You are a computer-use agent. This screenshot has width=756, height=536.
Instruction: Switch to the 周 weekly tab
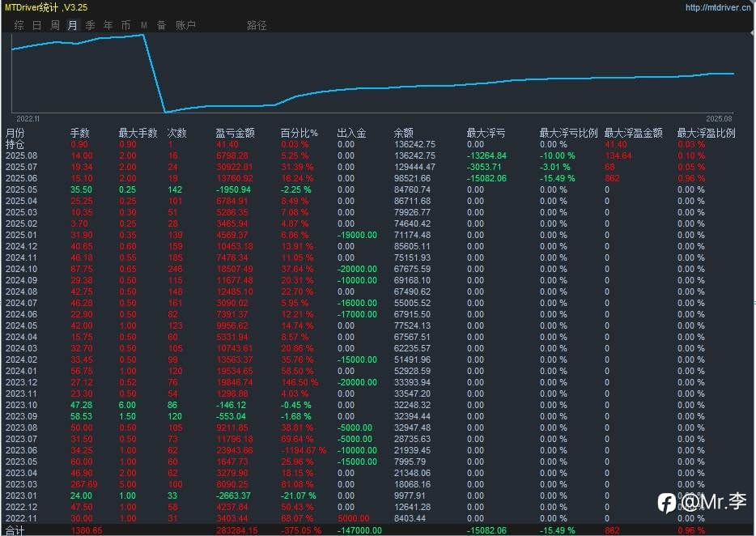[x=54, y=25]
